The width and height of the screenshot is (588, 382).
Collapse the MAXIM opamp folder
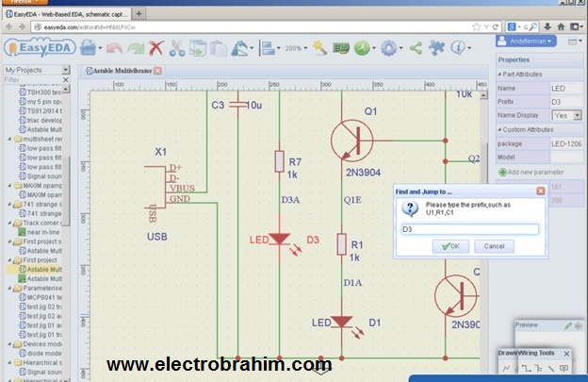point(9,186)
